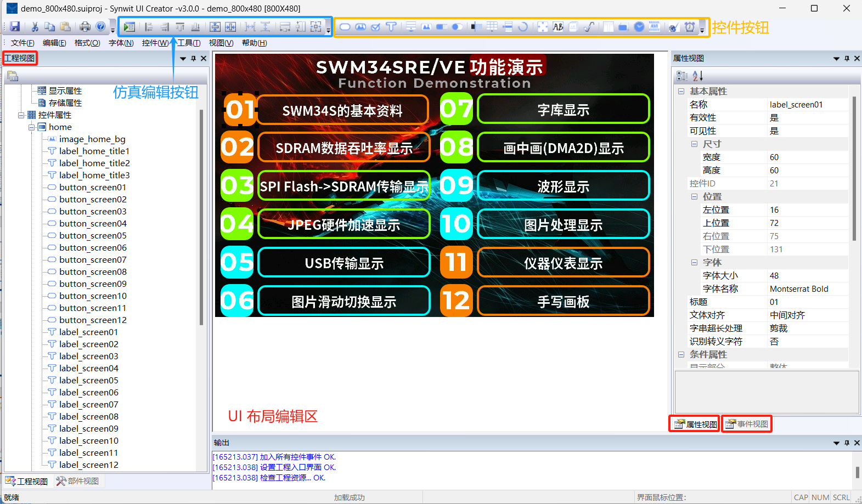Screen dimensions: 862x504
Task: Select the 波形显示 button on canvas
Action: 564,186
